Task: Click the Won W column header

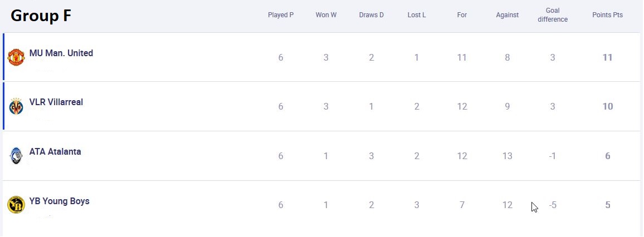Action: click(326, 15)
